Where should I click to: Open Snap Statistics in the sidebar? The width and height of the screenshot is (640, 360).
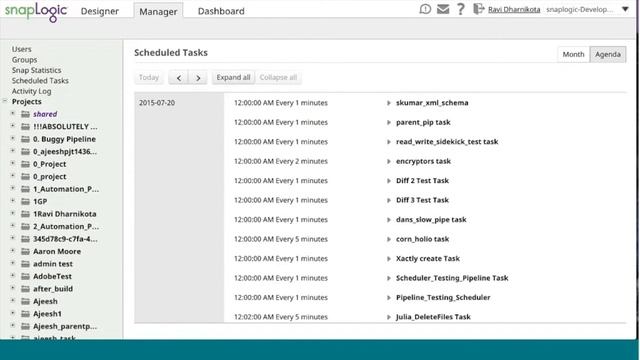[x=36, y=70]
